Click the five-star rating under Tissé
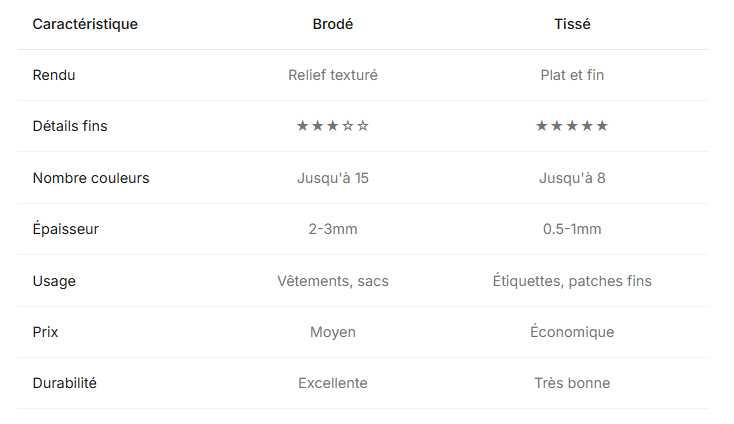Image resolution: width=734 pixels, height=424 pixels. [572, 126]
